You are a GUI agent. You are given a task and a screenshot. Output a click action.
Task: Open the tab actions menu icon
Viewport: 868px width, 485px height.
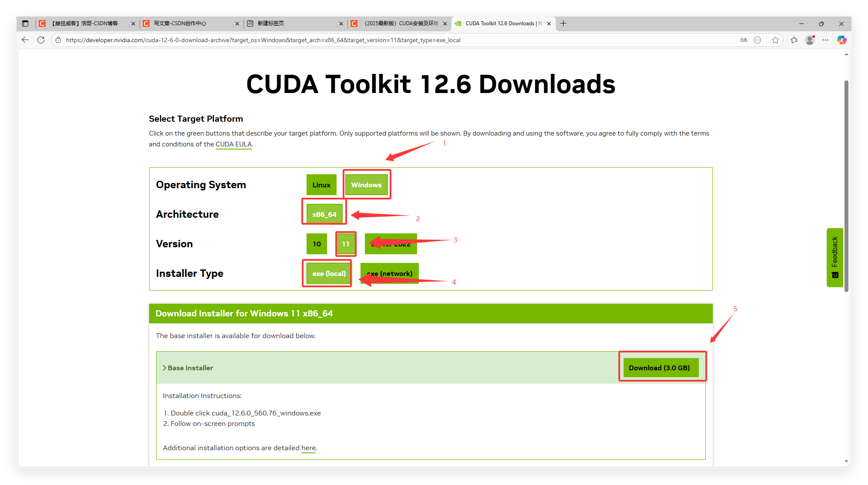click(x=25, y=23)
